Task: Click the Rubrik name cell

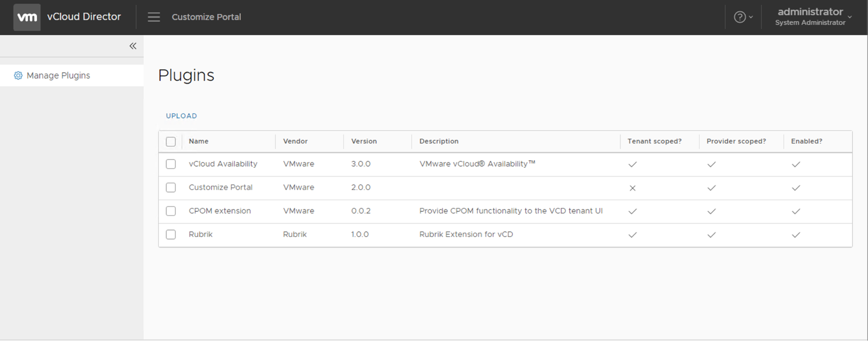Action: 201,234
